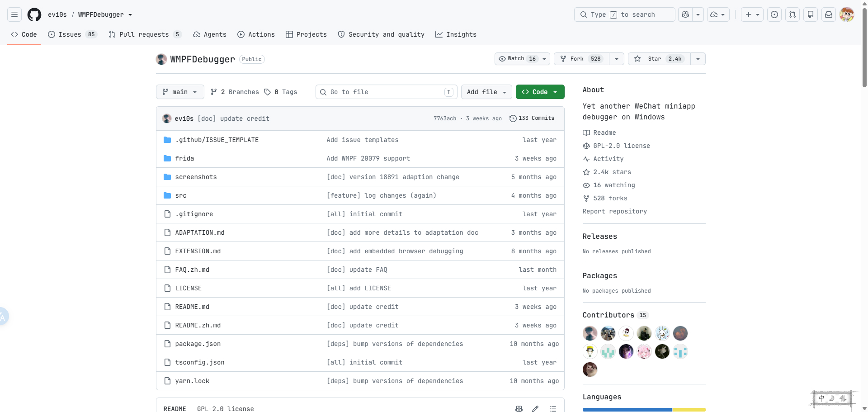Open the green Code dropdown
Screen dimensions: 868x412
pyautogui.click(x=540, y=92)
